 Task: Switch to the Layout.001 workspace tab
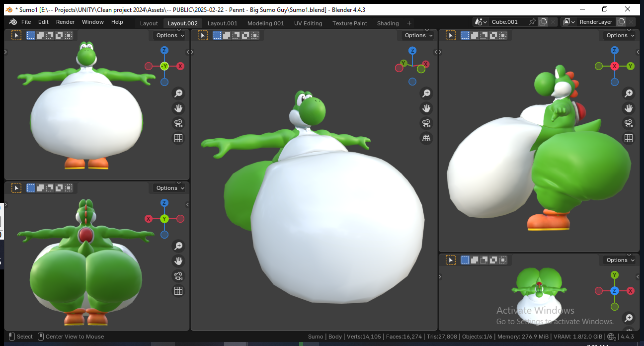pyautogui.click(x=223, y=23)
